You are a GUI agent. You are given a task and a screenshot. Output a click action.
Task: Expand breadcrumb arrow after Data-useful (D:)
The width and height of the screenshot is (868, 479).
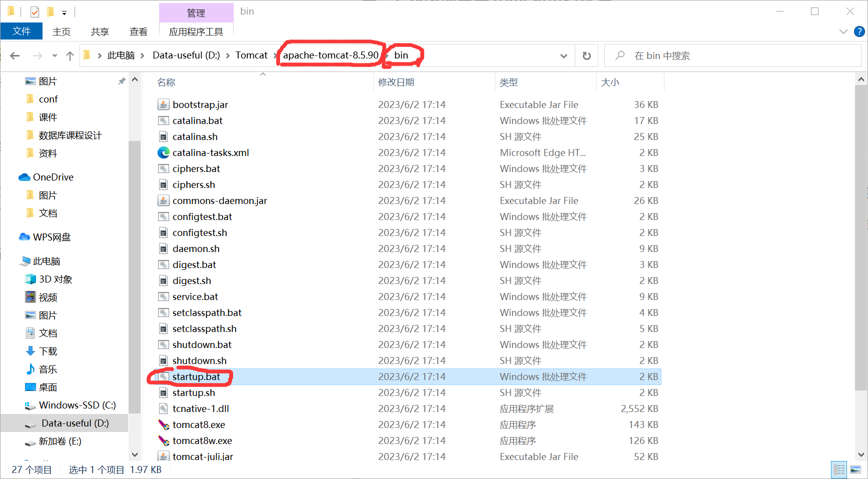(x=228, y=55)
